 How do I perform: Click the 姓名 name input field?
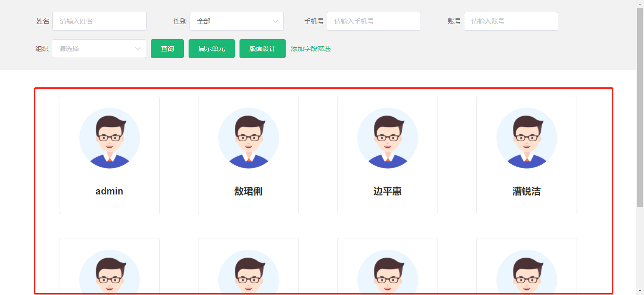(x=99, y=21)
